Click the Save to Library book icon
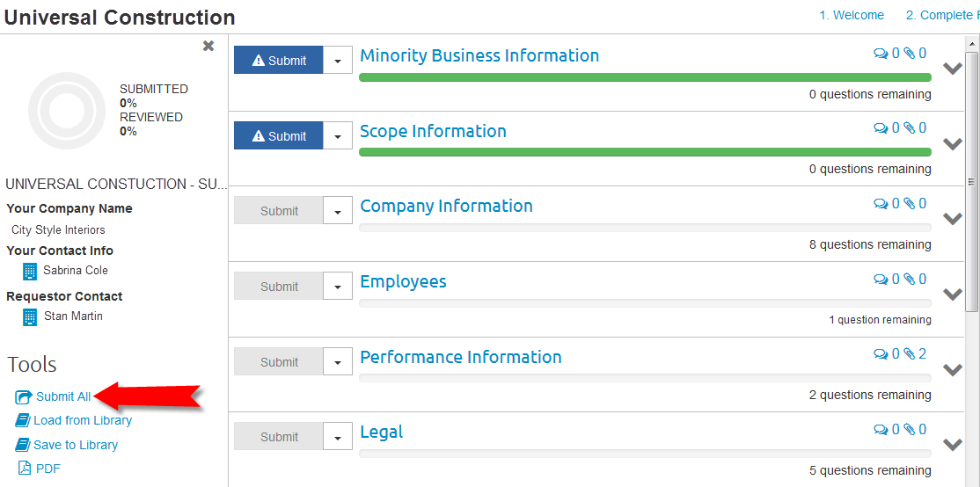 23,445
